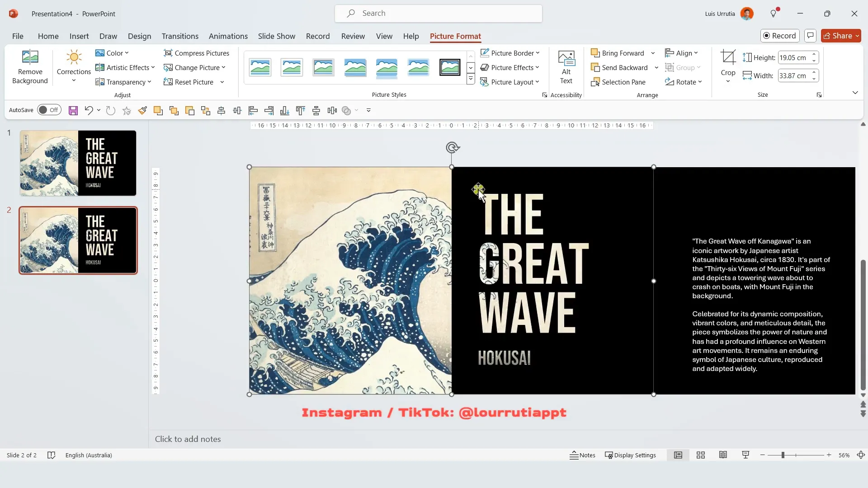
Task: Toggle the AutoSave switch
Action: coord(49,110)
